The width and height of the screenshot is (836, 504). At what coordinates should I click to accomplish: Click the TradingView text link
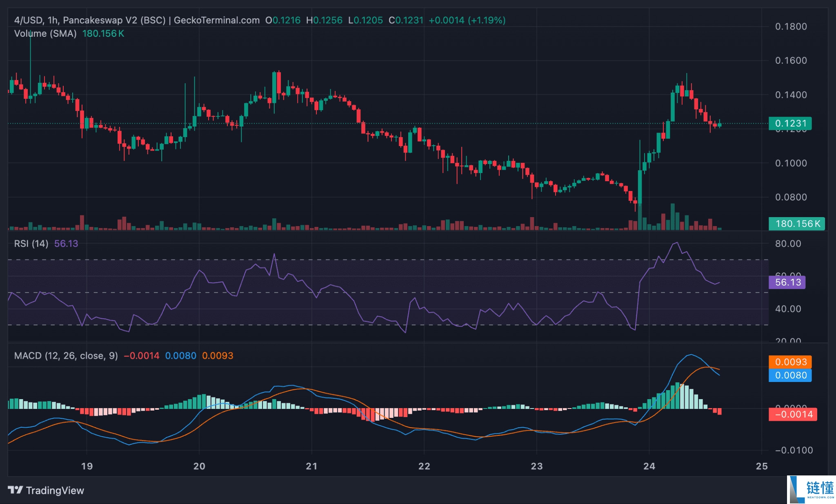tap(55, 491)
